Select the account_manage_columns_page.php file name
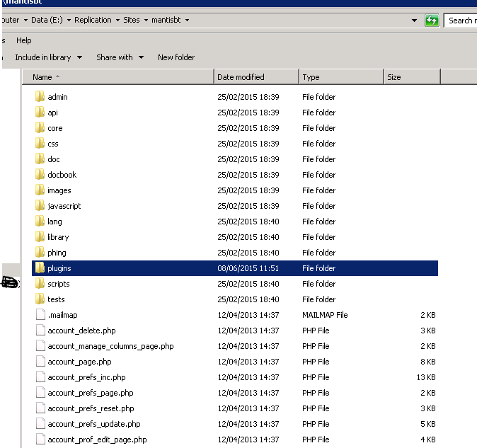Screen dimensions: 477x448 110,346
